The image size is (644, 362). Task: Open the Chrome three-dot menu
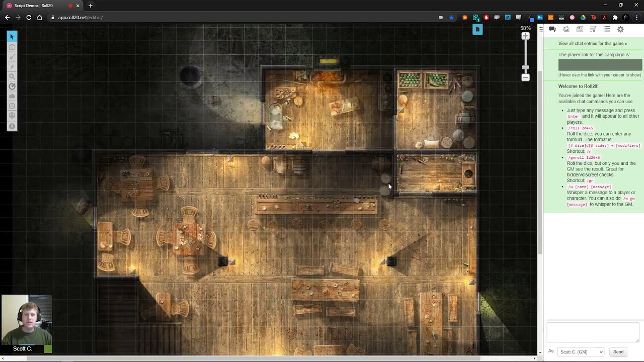click(637, 18)
